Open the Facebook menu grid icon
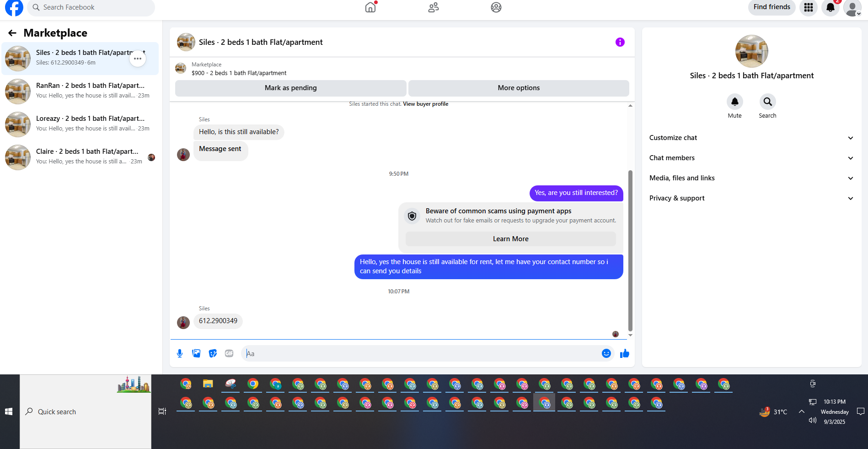Image resolution: width=868 pixels, height=449 pixels. pyautogui.click(x=809, y=7)
